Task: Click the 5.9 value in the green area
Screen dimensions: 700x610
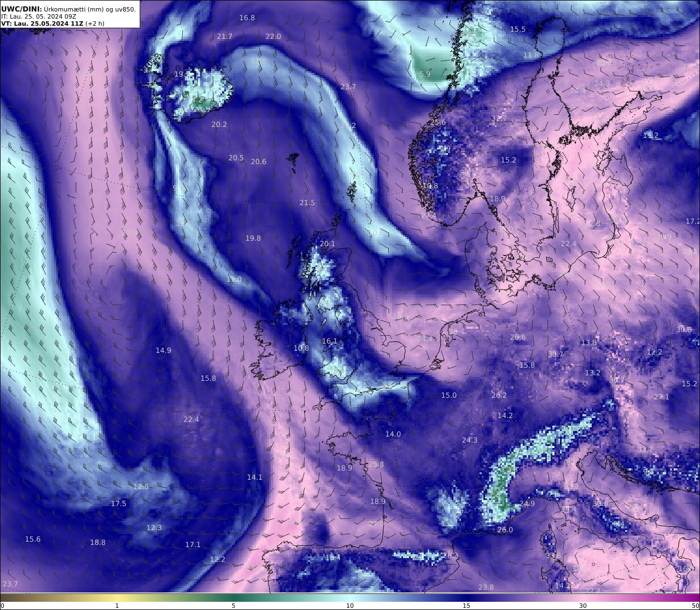Action: (425, 74)
